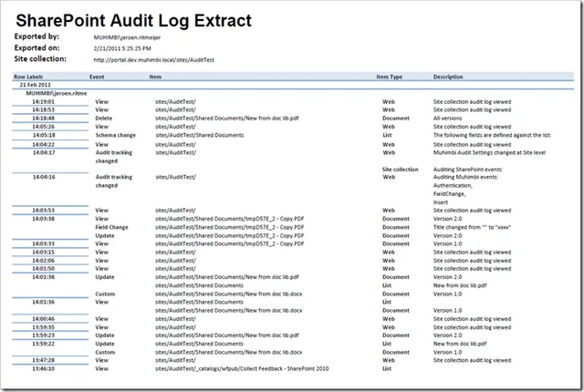Select the export date 2/21/2011 5:25:25 PM
Image resolution: width=584 pixels, height=392 pixels.
coord(122,48)
